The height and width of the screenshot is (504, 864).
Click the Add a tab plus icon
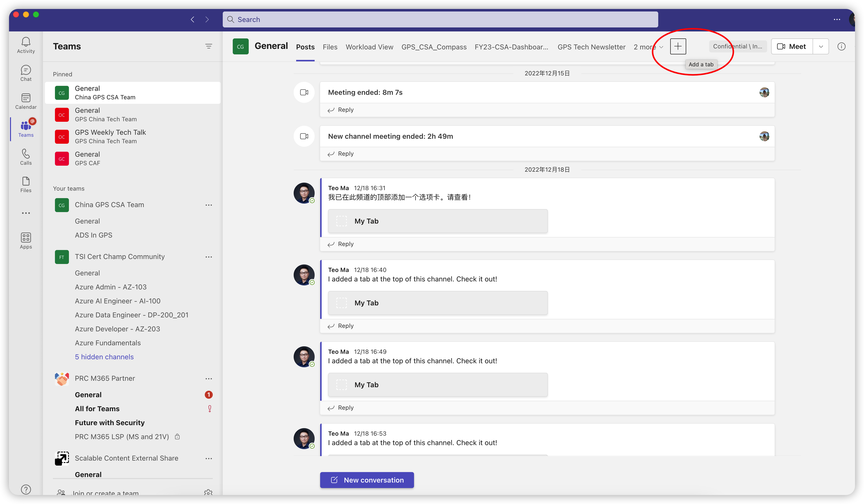click(x=677, y=47)
